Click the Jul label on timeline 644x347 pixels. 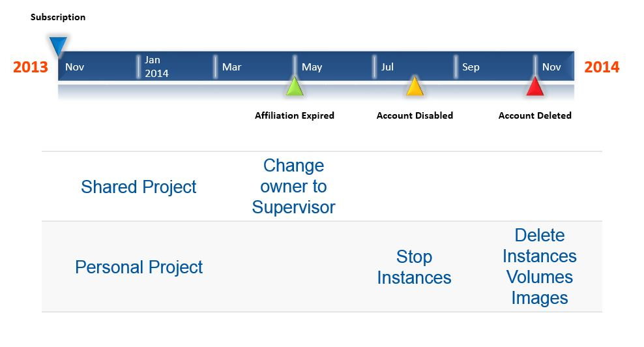(x=387, y=67)
